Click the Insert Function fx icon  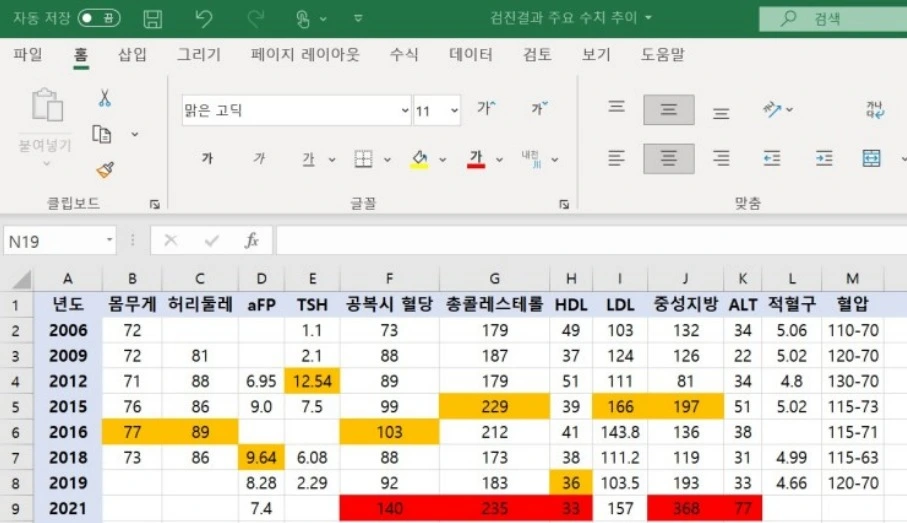point(251,240)
